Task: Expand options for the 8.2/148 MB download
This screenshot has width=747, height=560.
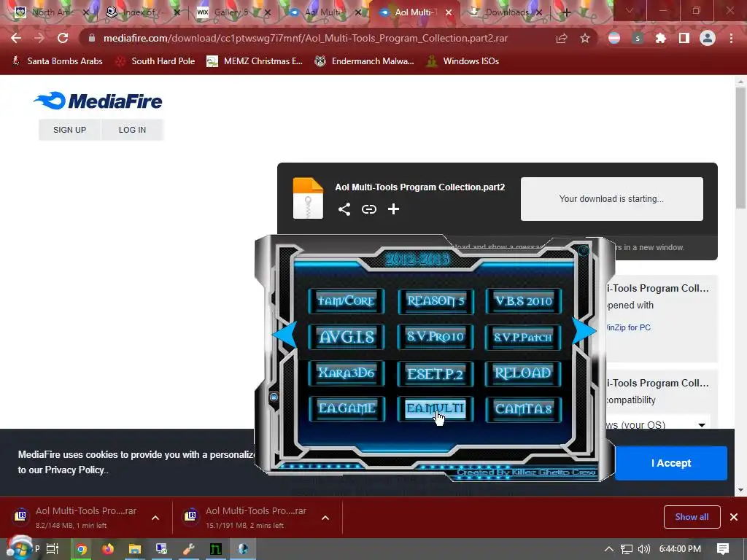Action: click(x=155, y=518)
